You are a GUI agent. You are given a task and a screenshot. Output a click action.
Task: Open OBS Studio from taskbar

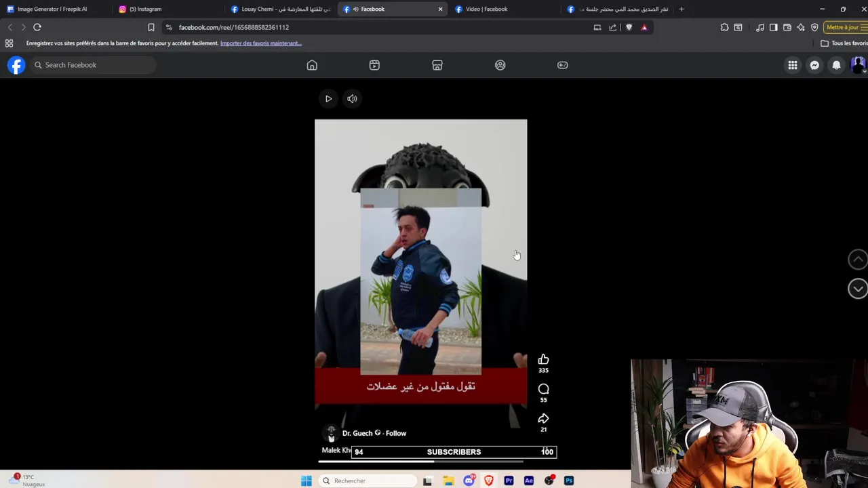pyautogui.click(x=549, y=481)
